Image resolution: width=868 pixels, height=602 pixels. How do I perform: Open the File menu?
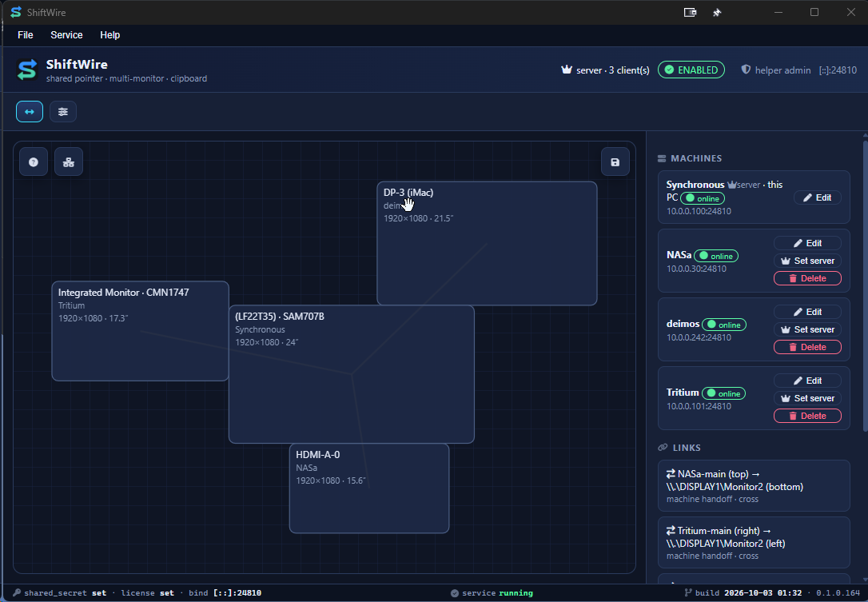[x=26, y=35]
